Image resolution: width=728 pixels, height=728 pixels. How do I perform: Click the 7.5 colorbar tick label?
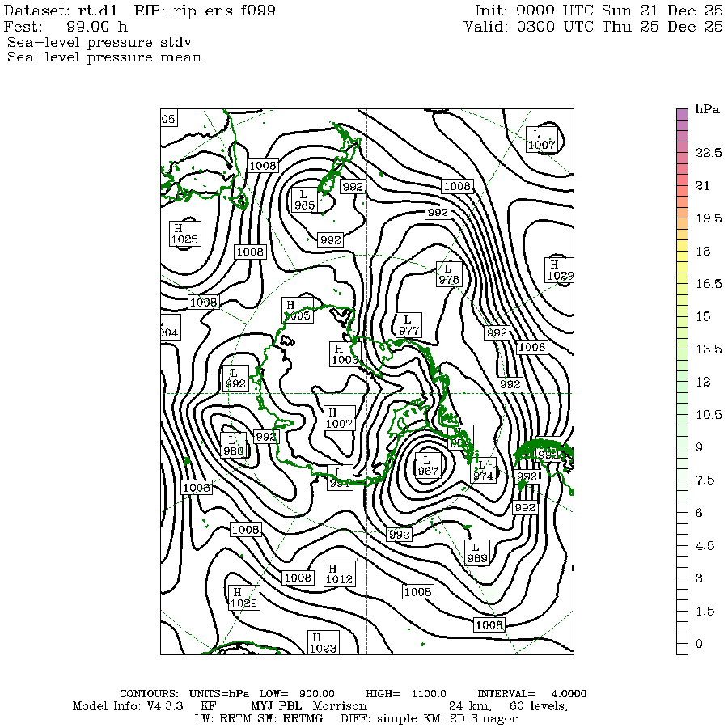point(705,480)
